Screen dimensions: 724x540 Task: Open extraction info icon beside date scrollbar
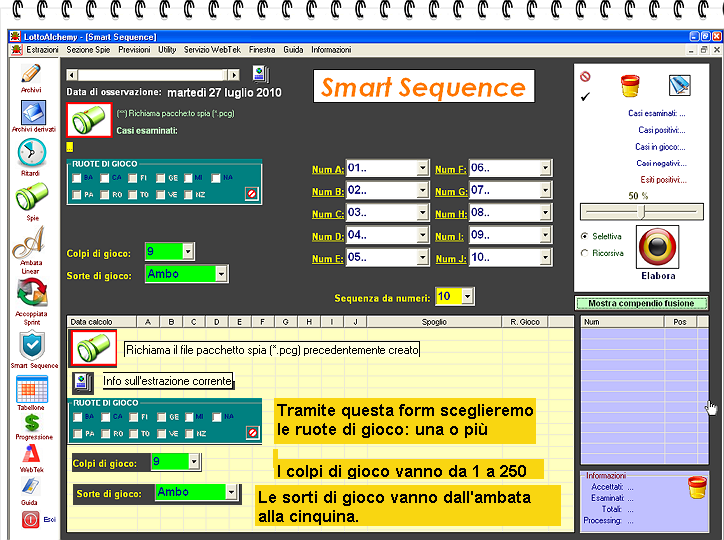261,73
